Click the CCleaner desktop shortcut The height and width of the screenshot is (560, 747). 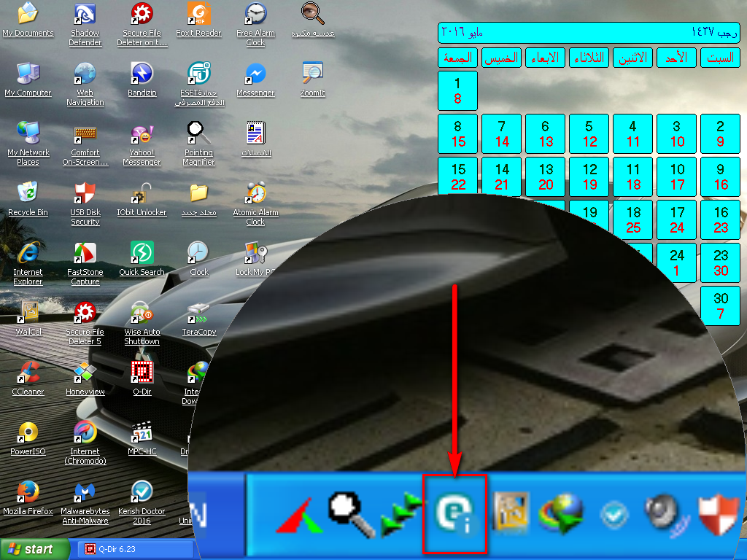pos(28,378)
